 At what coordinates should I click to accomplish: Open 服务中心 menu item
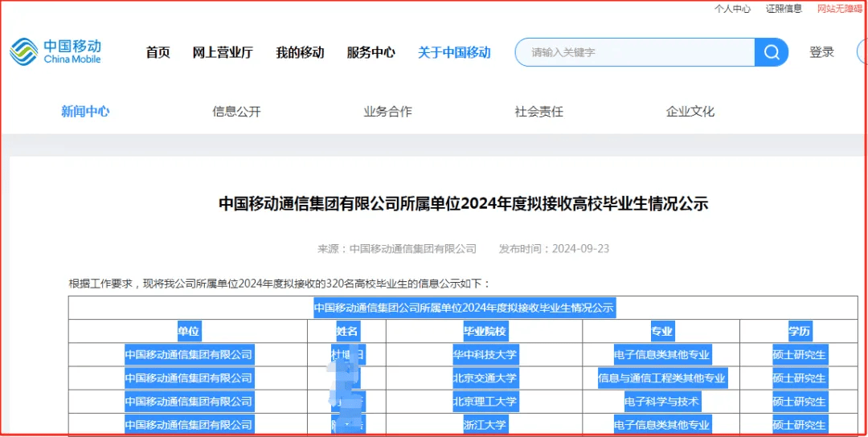[371, 52]
